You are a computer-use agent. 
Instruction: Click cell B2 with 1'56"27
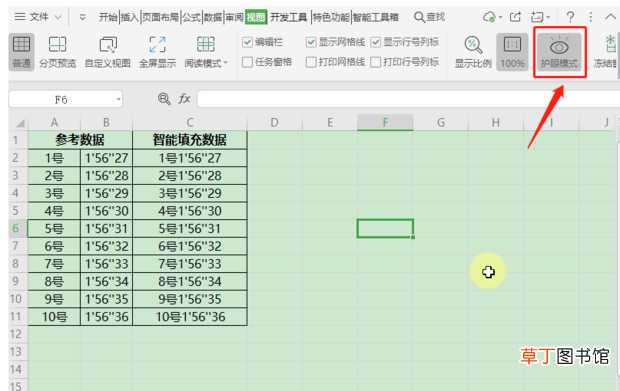tap(106, 158)
